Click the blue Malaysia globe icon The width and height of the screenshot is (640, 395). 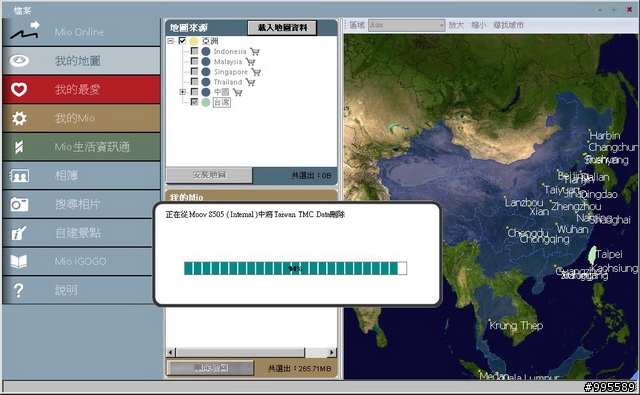pyautogui.click(x=206, y=62)
